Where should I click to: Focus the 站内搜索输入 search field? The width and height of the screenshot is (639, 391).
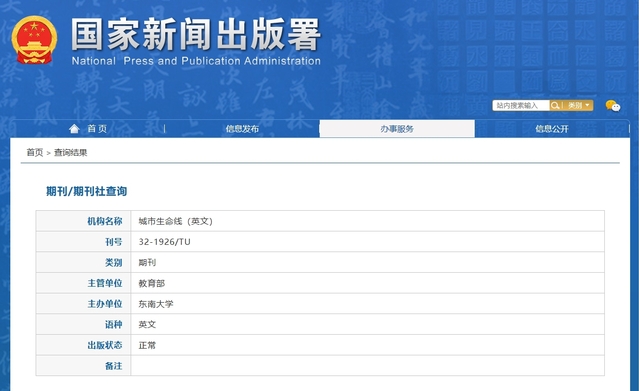[x=521, y=106]
